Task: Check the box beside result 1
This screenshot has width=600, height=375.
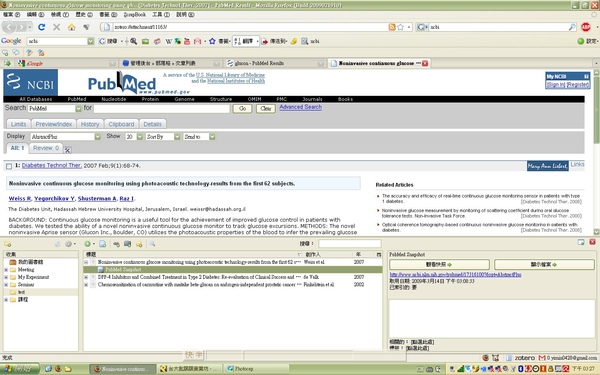Action: [9, 166]
